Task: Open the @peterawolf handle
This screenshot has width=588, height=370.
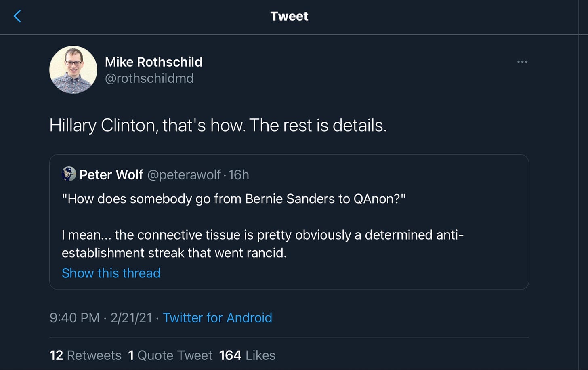Action: 184,174
